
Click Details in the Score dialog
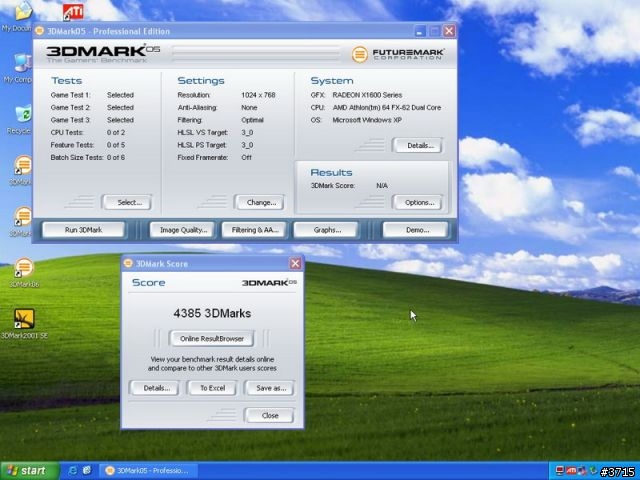[x=156, y=388]
